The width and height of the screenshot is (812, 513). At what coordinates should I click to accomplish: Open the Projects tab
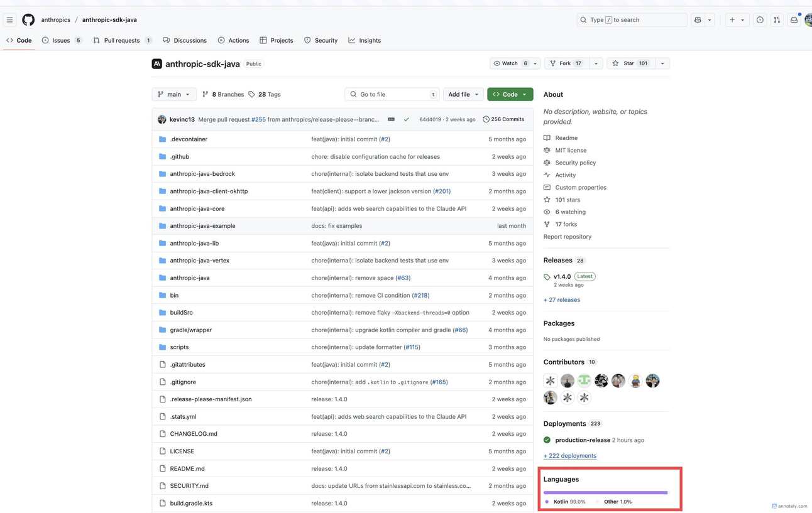click(277, 40)
